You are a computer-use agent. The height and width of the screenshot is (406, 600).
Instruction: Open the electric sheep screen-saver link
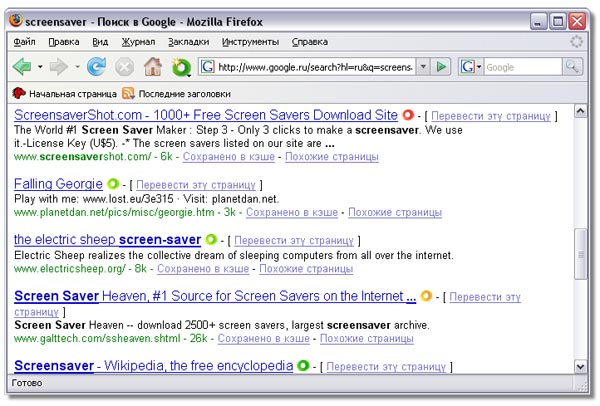pos(108,240)
